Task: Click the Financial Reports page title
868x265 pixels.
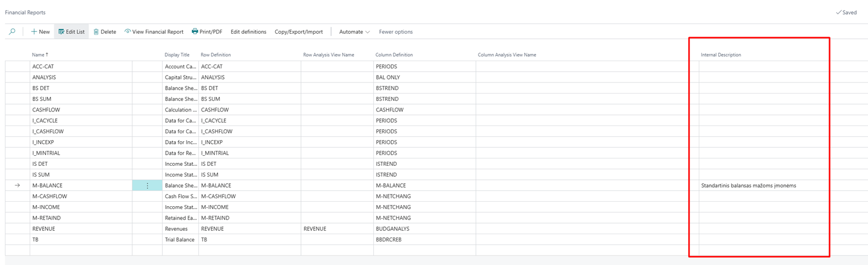Action: pyautogui.click(x=25, y=12)
